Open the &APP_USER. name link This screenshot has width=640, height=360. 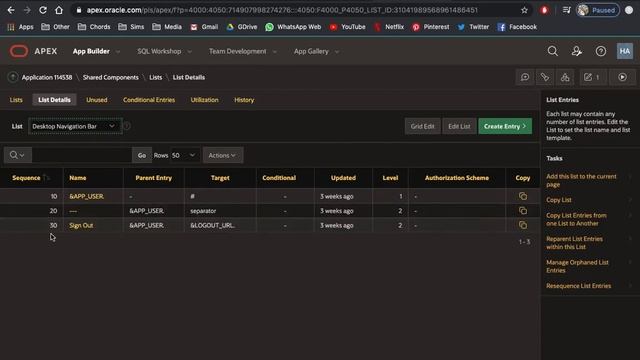(x=87, y=196)
